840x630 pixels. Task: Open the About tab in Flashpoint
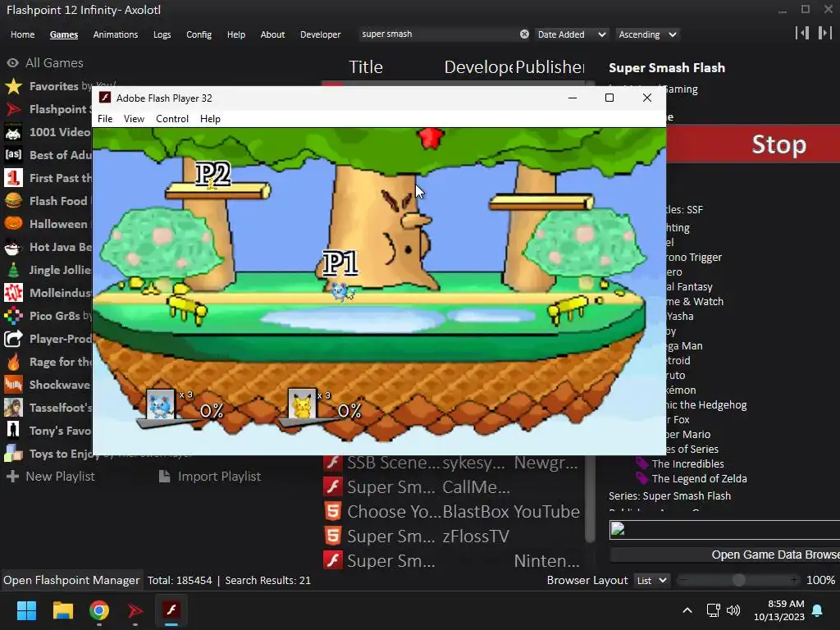click(x=272, y=34)
